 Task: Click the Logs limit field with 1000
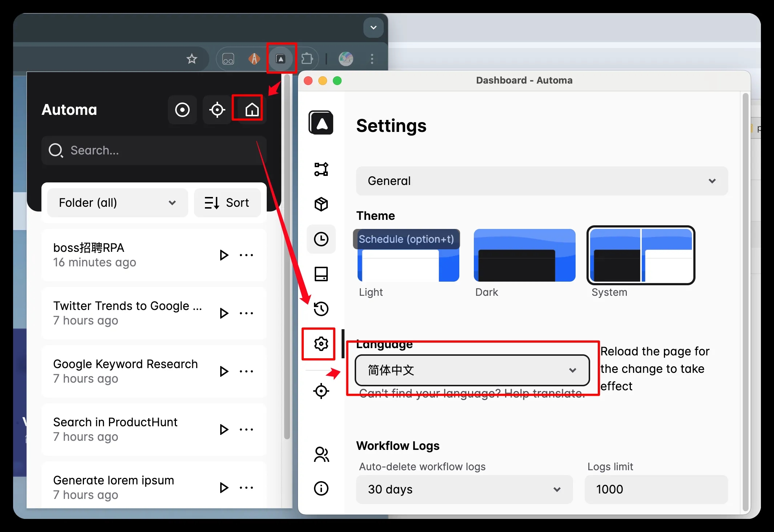click(656, 489)
